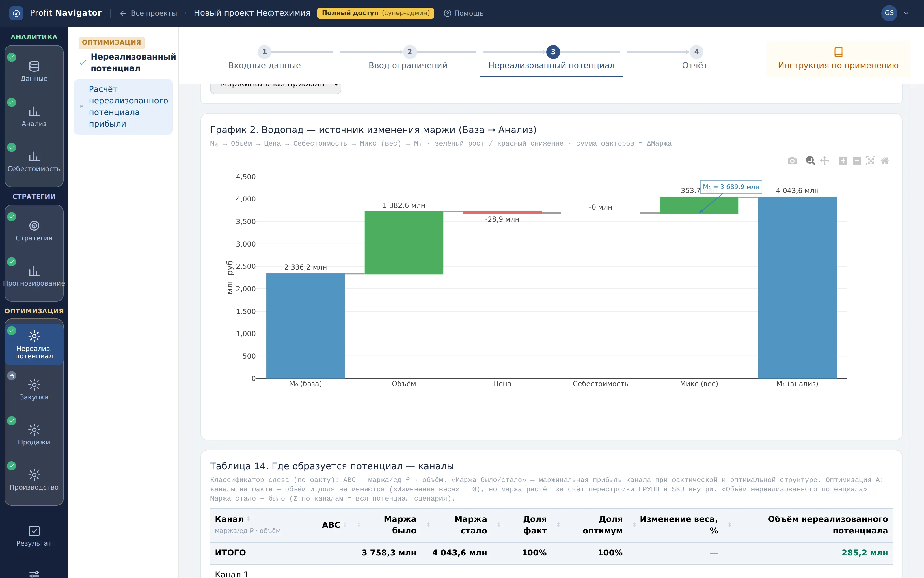This screenshot has height=578, width=924.
Task: Click the Полный доступ access badge
Action: click(376, 13)
